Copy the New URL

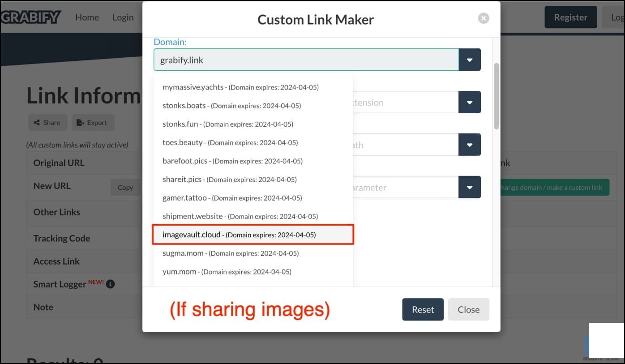(x=125, y=188)
